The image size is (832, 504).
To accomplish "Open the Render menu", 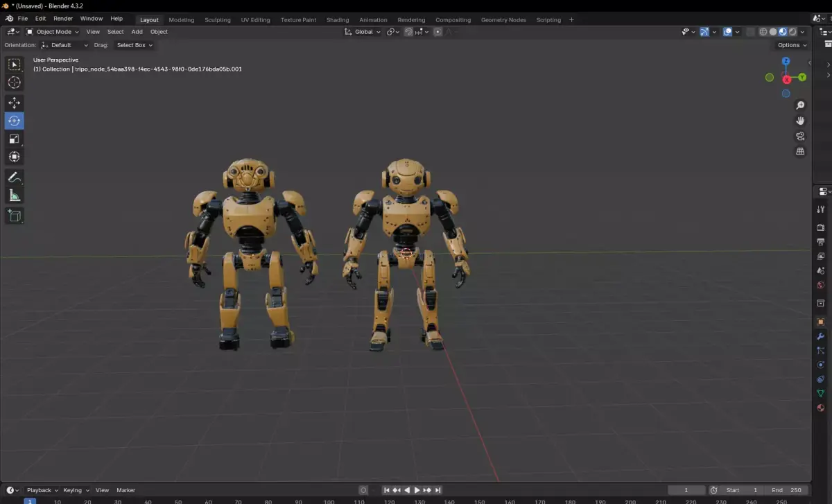I will pos(63,19).
